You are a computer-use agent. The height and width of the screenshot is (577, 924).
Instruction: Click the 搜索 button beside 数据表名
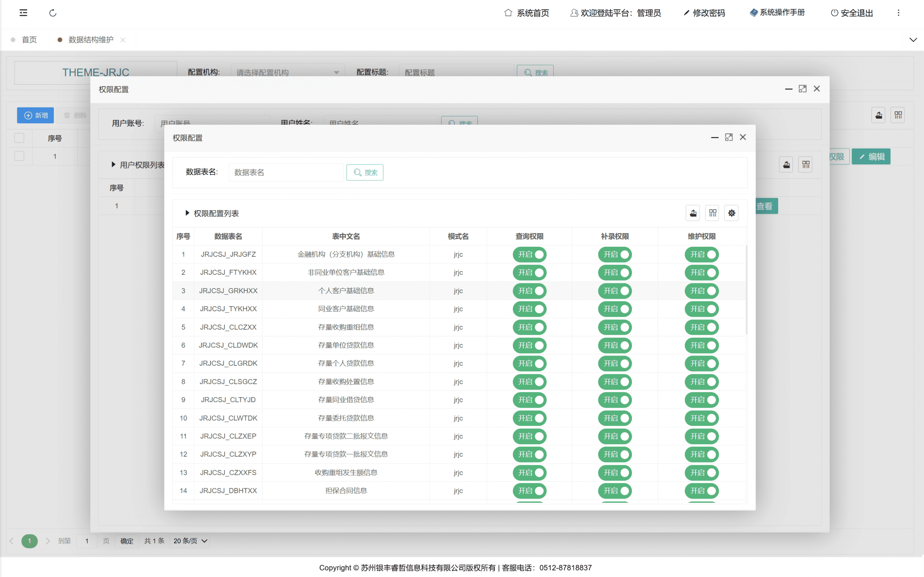365,172
